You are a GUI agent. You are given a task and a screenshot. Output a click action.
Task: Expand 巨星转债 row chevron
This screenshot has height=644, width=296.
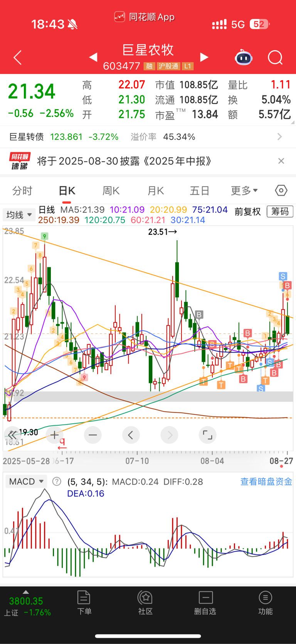tap(280, 137)
